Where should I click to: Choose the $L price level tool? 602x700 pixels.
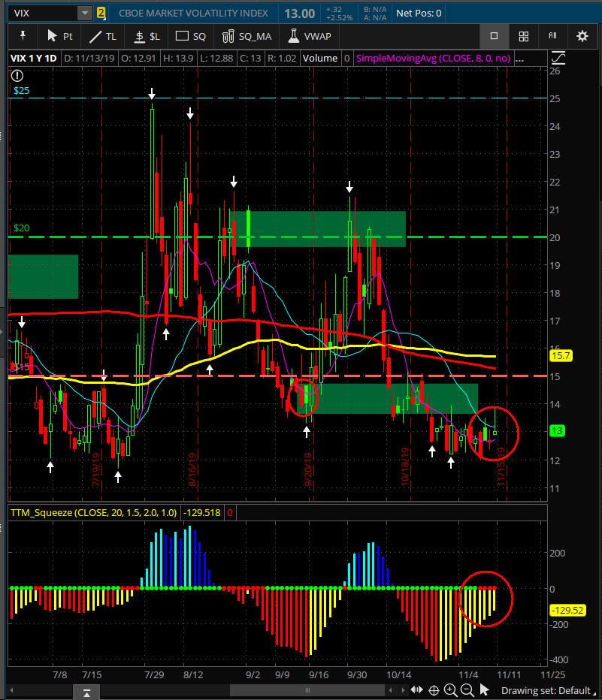point(147,35)
